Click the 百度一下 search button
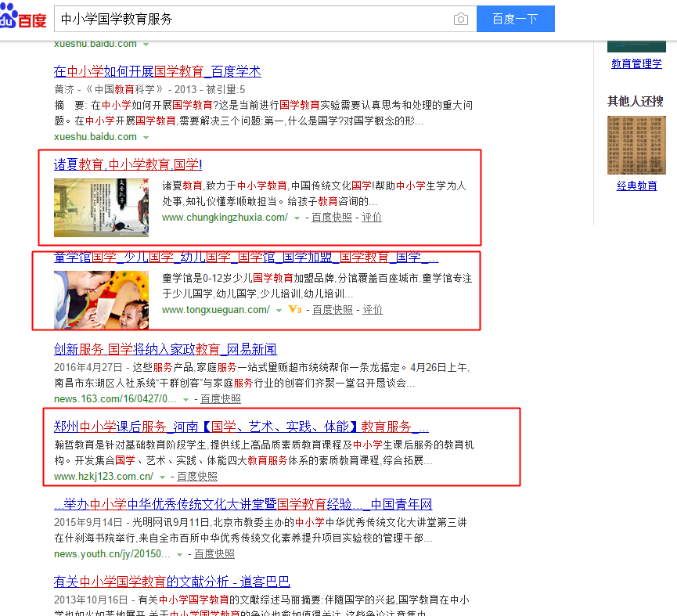This screenshot has width=677, height=616. (516, 19)
